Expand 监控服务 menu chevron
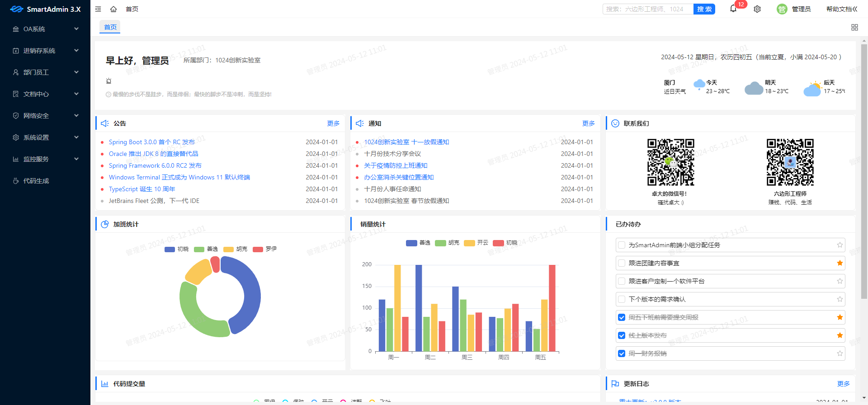The image size is (868, 405). click(x=76, y=159)
